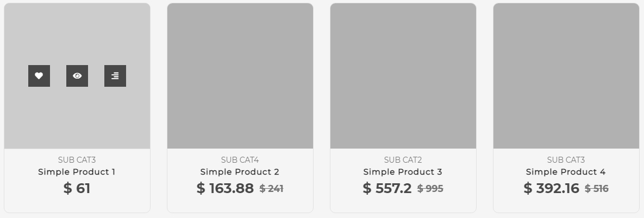Click the SUB CAT4 category label

[240, 160]
